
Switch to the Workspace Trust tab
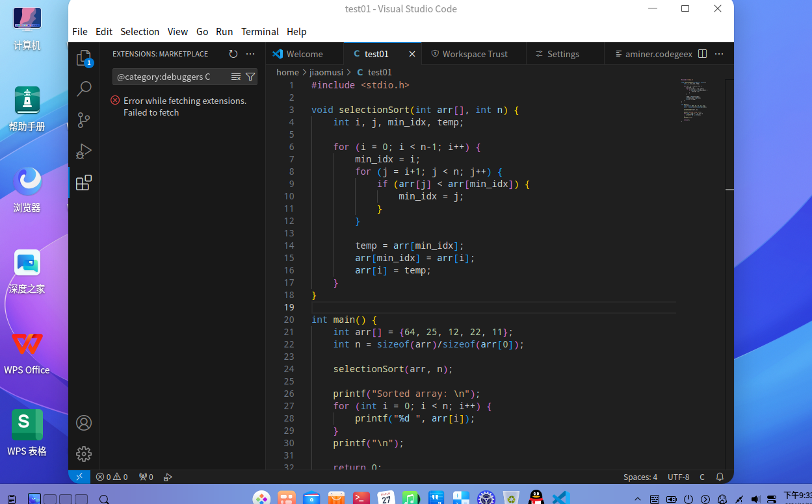[x=474, y=54]
